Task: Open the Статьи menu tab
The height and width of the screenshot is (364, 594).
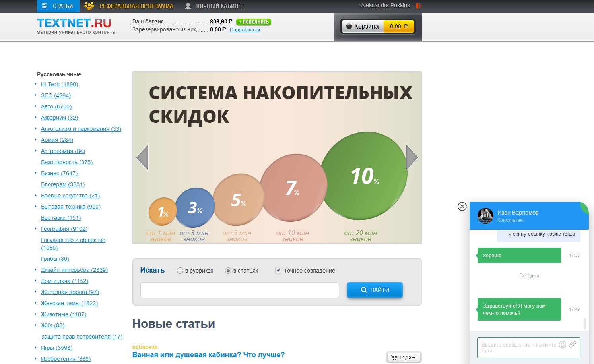Action: pos(58,6)
